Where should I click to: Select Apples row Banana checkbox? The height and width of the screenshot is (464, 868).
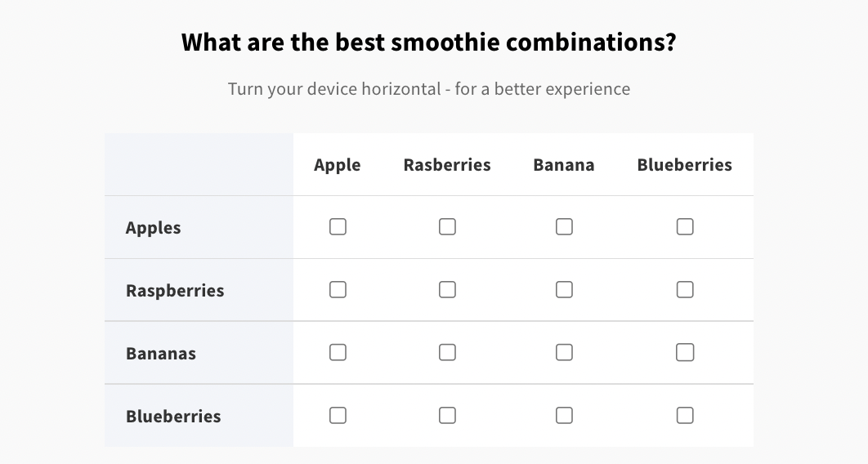[x=564, y=226]
